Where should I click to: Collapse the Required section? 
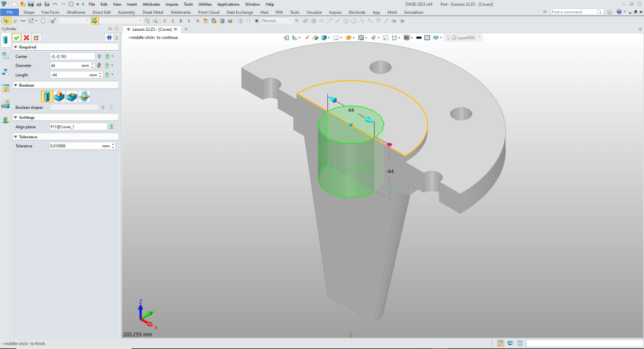click(x=16, y=47)
